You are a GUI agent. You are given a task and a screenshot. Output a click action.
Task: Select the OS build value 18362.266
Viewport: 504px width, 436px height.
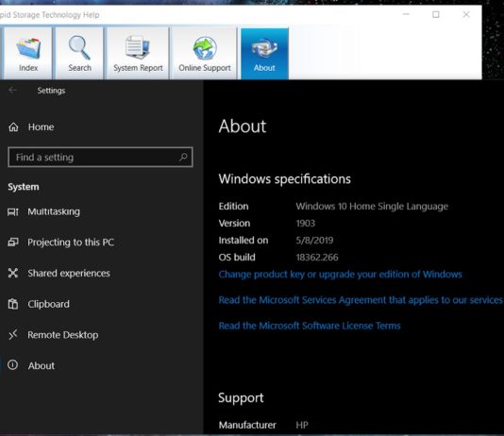coord(317,258)
